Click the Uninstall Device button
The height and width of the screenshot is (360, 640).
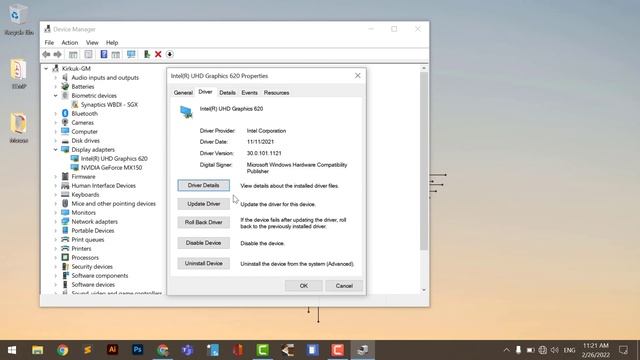[x=203, y=264]
